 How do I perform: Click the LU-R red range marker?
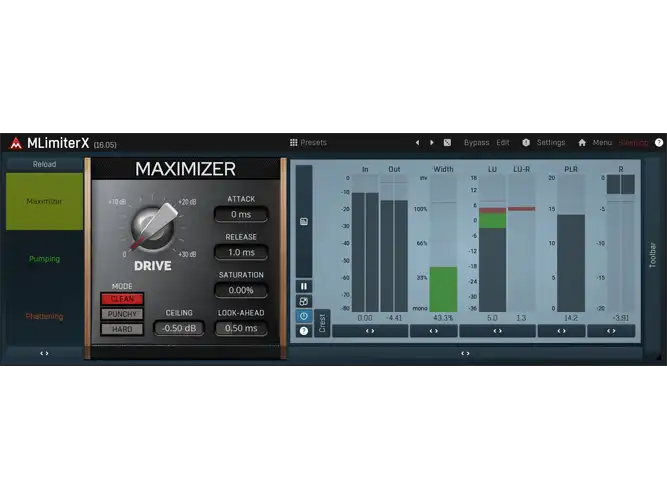[522, 209]
